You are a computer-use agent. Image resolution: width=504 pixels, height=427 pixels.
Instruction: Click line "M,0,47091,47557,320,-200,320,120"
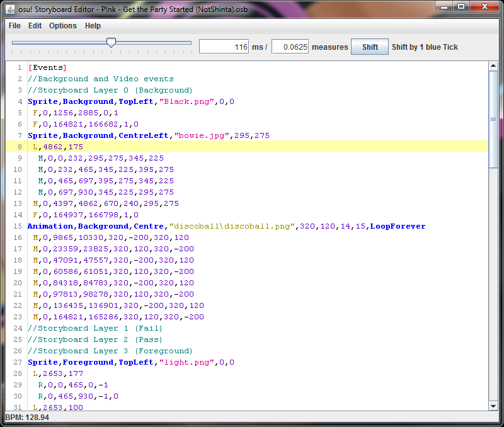tap(113, 260)
